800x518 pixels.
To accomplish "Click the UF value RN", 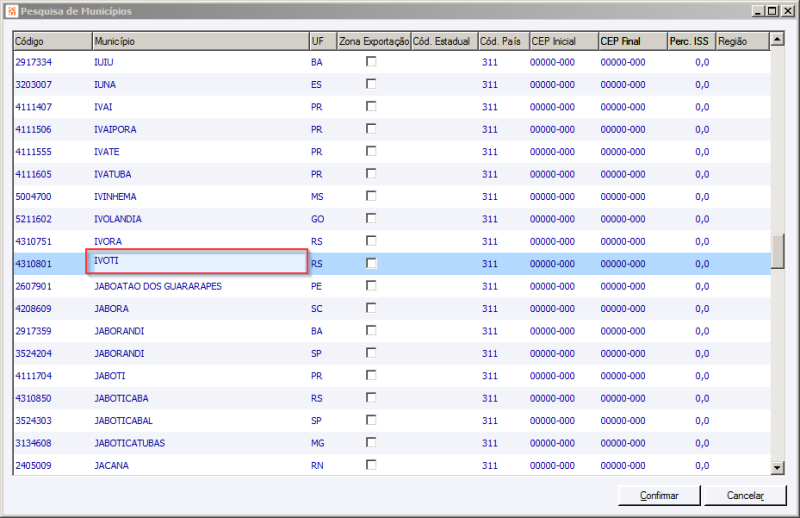I will (317, 465).
